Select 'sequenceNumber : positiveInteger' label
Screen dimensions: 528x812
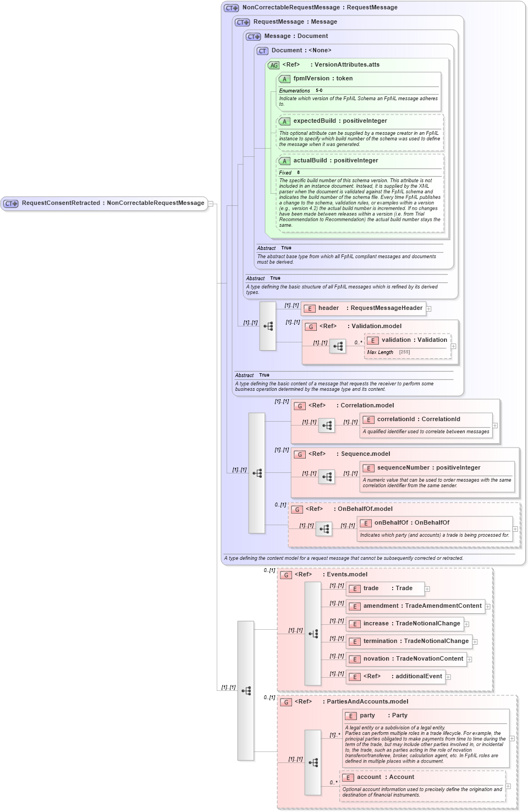tap(428, 468)
